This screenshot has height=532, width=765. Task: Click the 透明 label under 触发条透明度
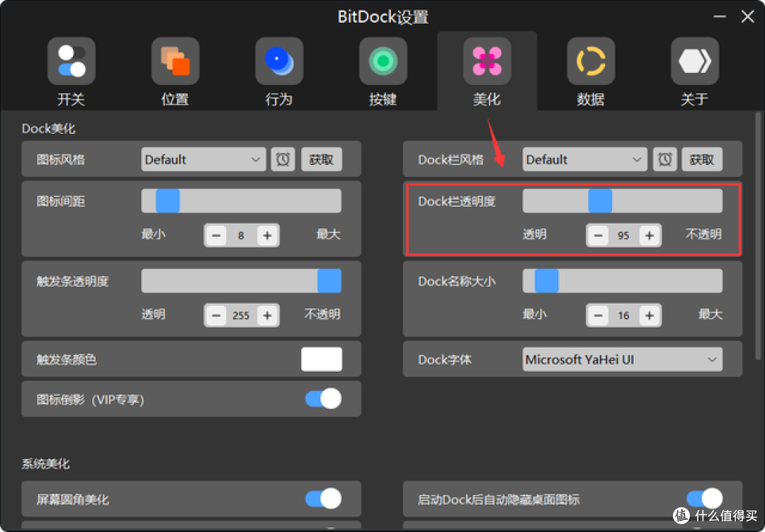[153, 315]
